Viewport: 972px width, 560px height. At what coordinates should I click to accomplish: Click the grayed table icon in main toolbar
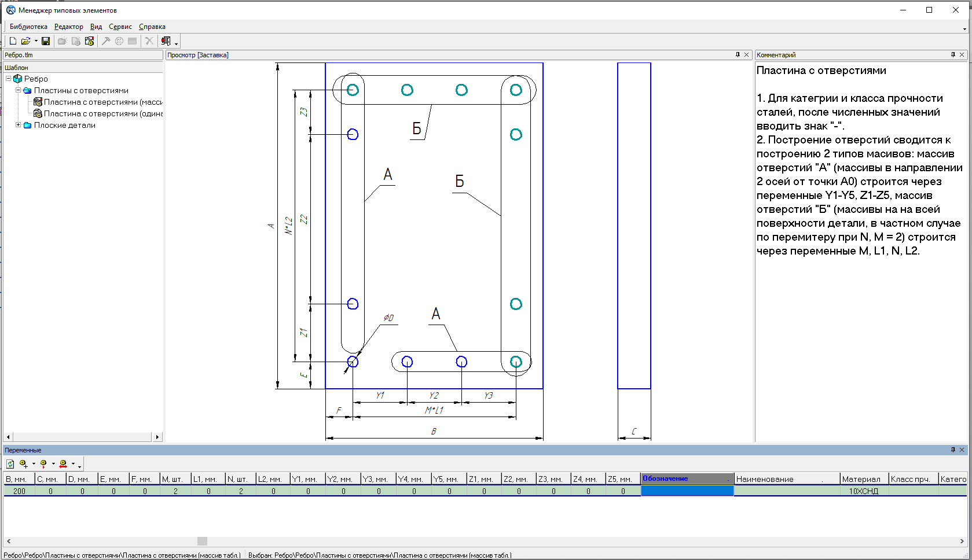133,41
